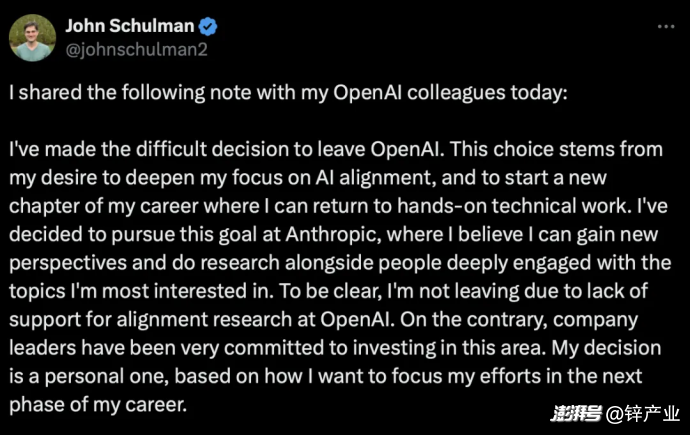Image resolution: width=690 pixels, height=435 pixels.
Task: Click the phrase 'is a personal one'
Action: coord(88,377)
